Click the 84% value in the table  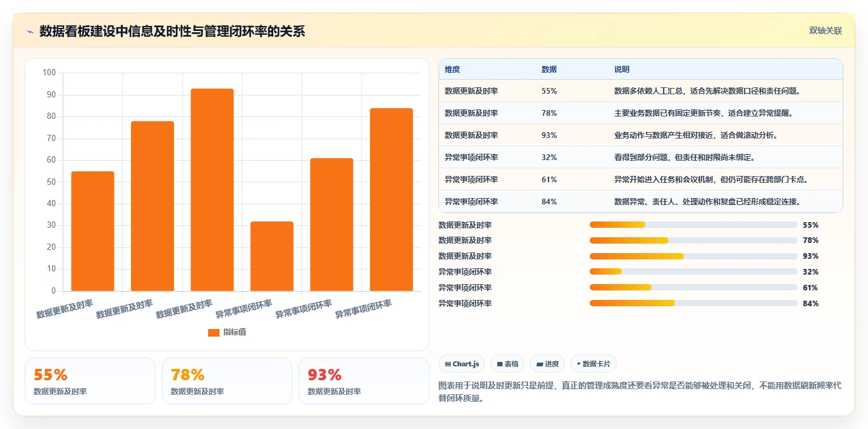point(549,202)
